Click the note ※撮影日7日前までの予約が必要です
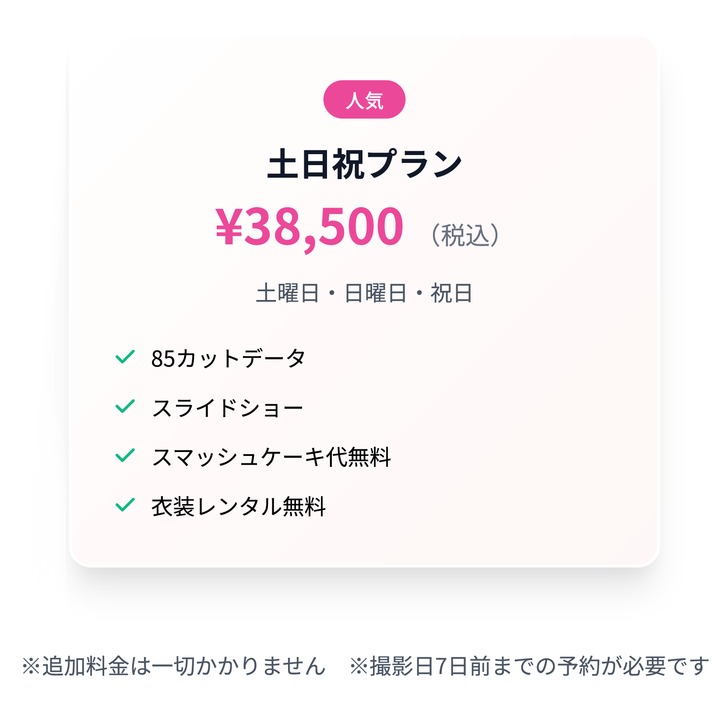The height and width of the screenshot is (706, 728). (x=529, y=666)
